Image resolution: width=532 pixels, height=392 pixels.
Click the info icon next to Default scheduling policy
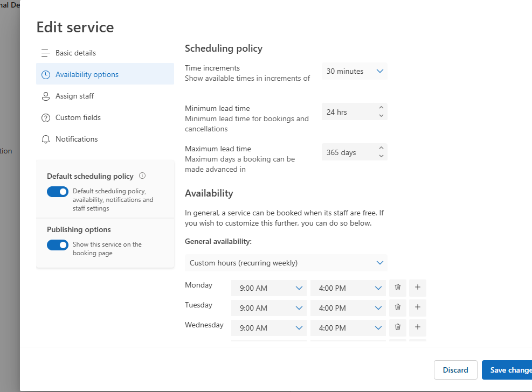142,176
